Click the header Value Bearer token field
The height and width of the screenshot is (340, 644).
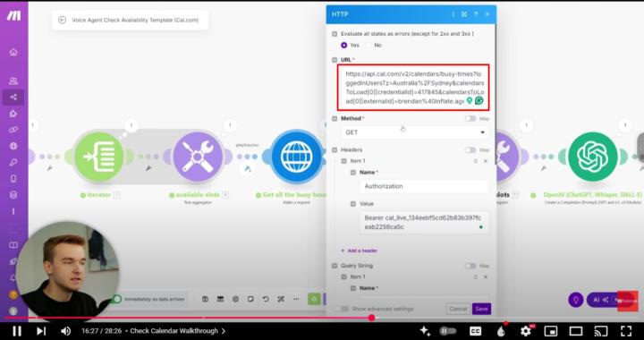tap(424, 222)
